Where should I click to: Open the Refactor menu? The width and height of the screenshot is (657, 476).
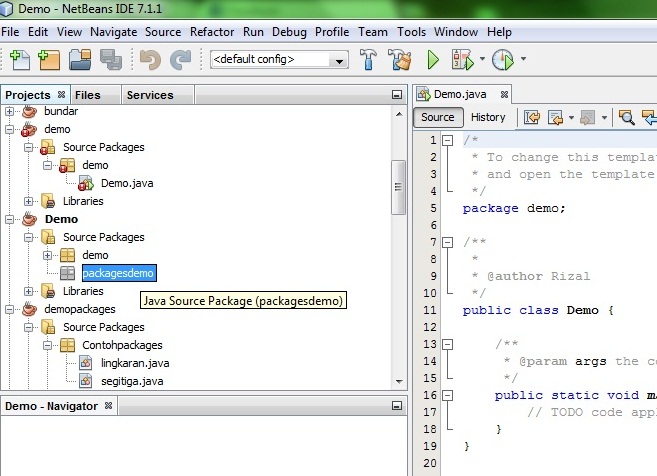(x=212, y=32)
